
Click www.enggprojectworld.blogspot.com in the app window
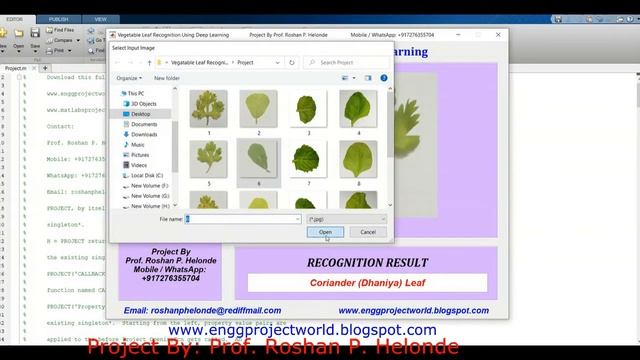413,311
